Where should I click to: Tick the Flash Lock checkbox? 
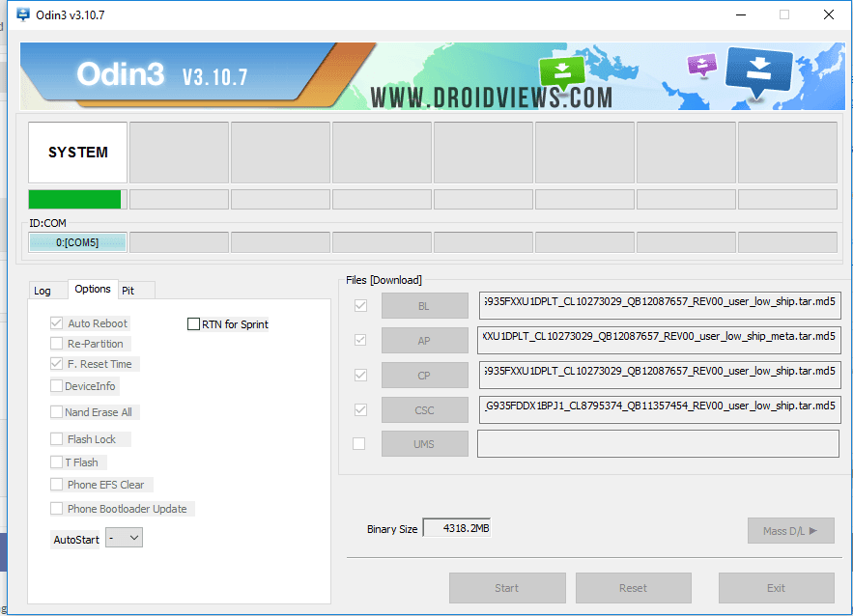(57, 438)
